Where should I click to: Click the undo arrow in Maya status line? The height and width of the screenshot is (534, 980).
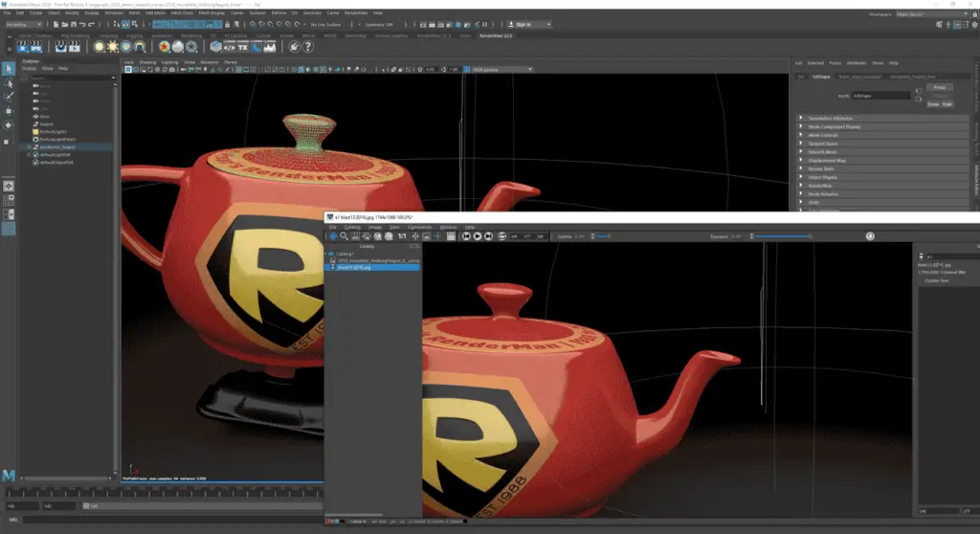click(x=82, y=24)
